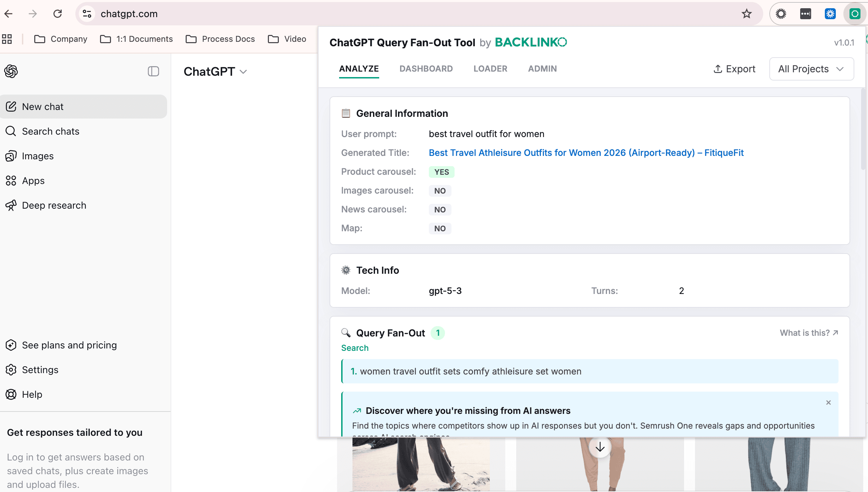This screenshot has height=492, width=868.
Task: Switch to the DASHBOARD tab
Action: [x=426, y=69]
